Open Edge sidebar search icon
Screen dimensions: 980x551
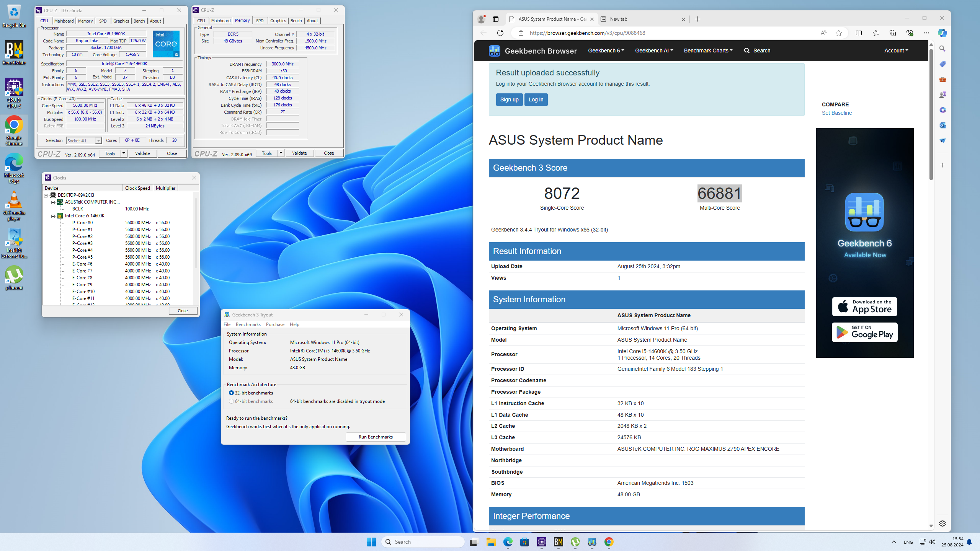click(942, 49)
